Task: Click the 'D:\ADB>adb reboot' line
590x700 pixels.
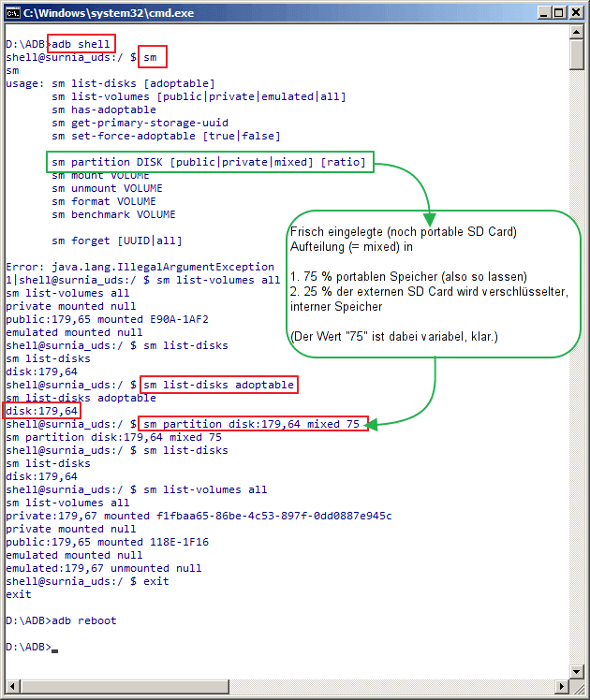Action: coord(61,620)
